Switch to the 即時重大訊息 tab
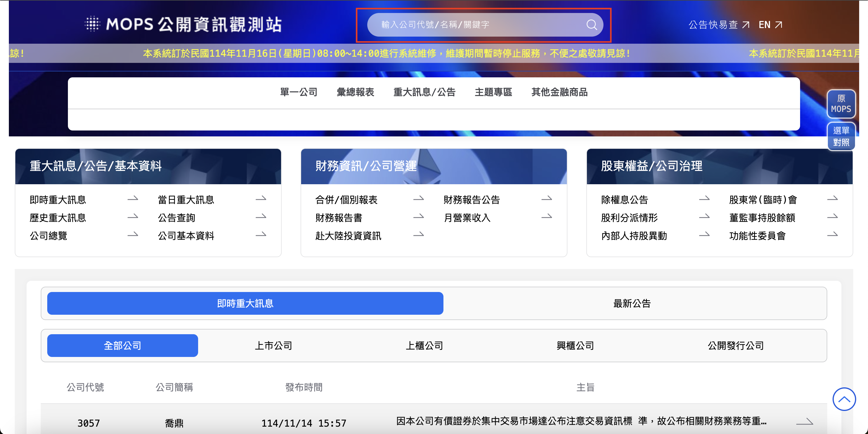The height and width of the screenshot is (434, 868). (x=245, y=303)
